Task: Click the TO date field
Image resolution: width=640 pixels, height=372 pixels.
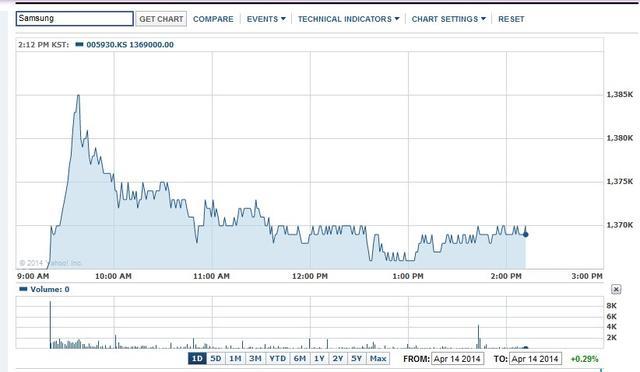Action: 536,359
